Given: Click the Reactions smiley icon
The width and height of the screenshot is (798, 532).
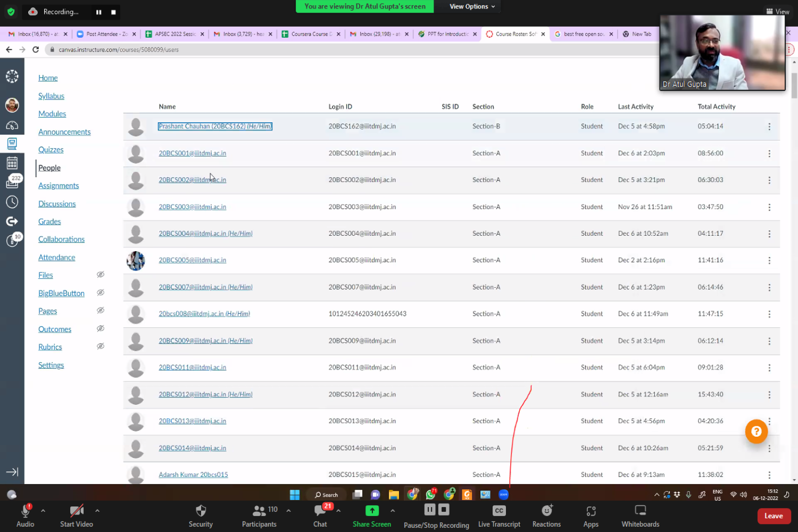Looking at the screenshot, I should (x=546, y=511).
